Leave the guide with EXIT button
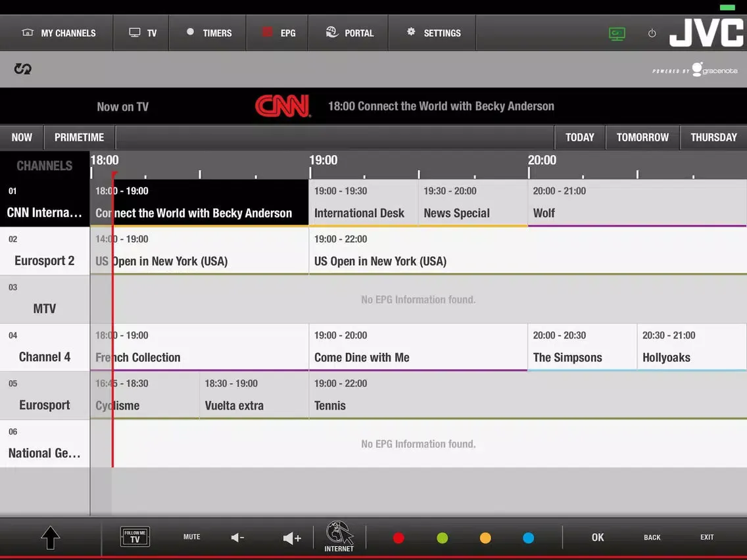Viewport: 747px width, 560px height. [707, 537]
